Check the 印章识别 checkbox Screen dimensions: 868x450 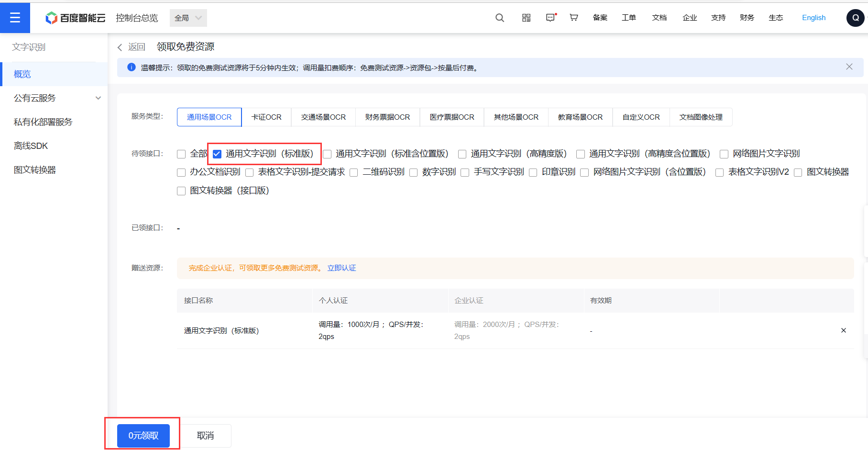(533, 172)
